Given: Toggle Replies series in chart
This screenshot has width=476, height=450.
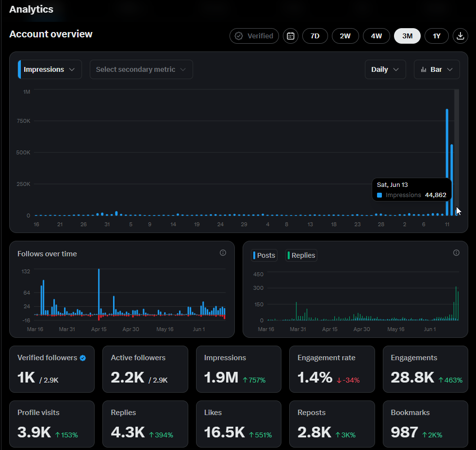Looking at the screenshot, I should [x=301, y=255].
